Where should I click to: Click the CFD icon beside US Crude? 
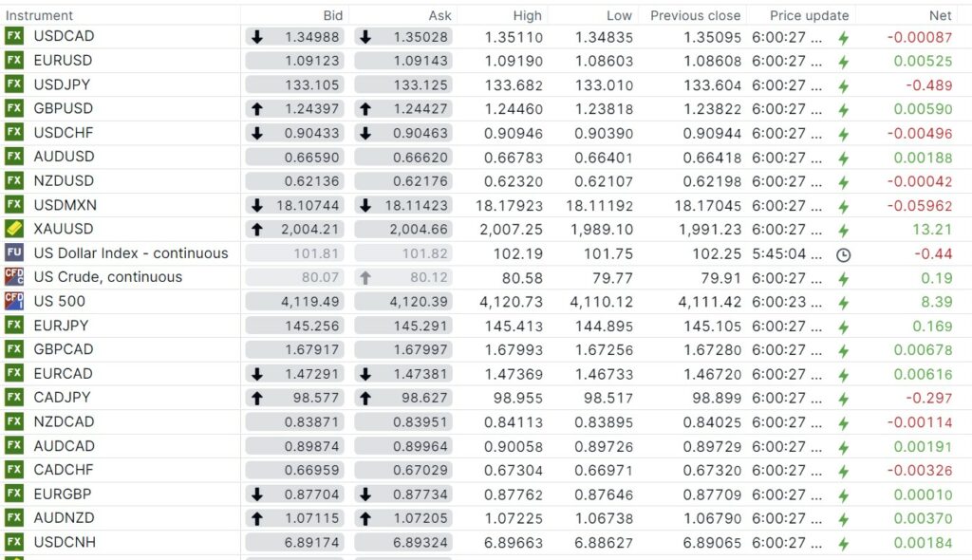[14, 277]
